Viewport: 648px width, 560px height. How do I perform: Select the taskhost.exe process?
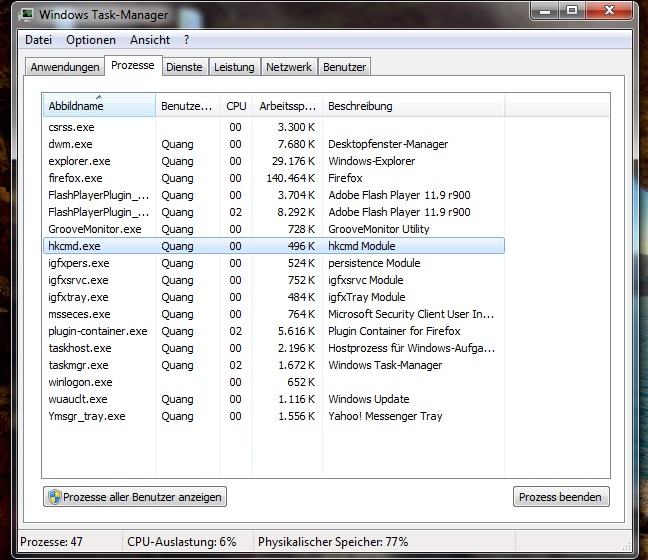[x=274, y=348]
